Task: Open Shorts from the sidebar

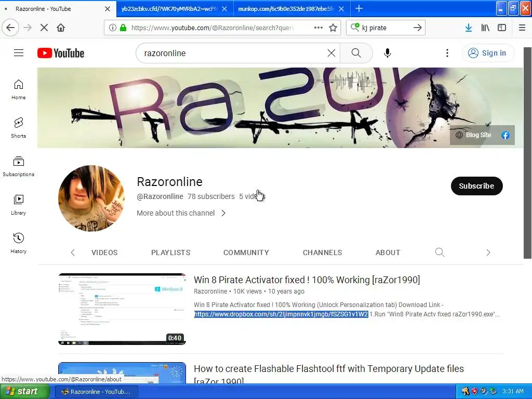Action: pyautogui.click(x=18, y=128)
